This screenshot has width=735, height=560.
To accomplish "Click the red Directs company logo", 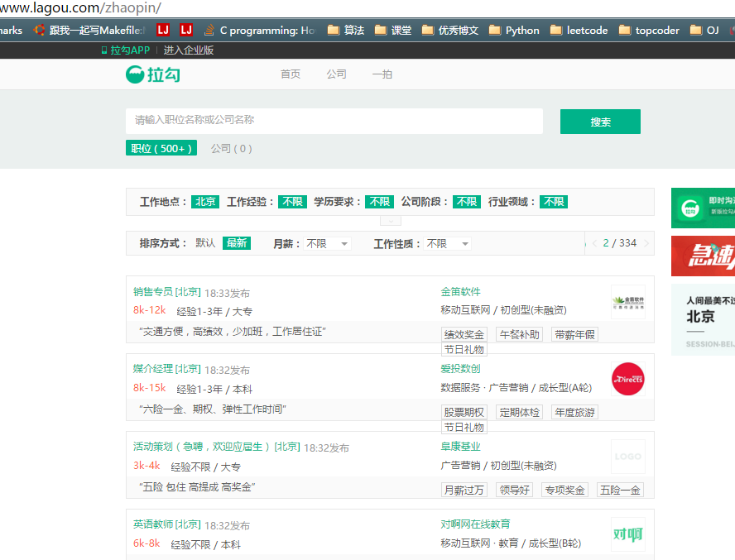I will 628,379.
